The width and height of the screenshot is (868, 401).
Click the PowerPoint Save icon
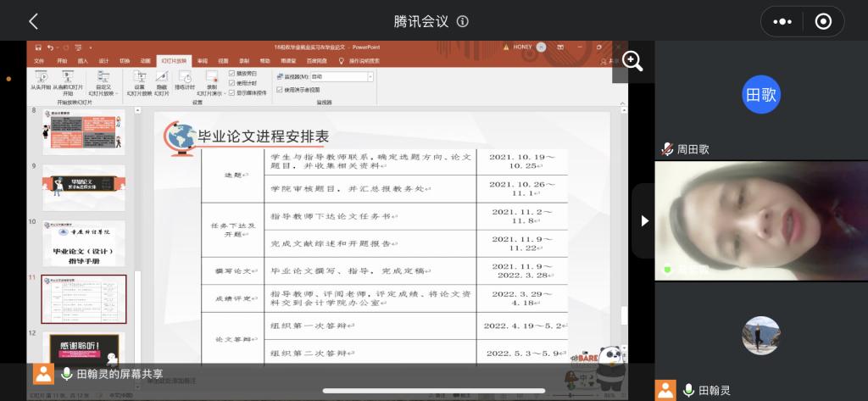(x=38, y=47)
